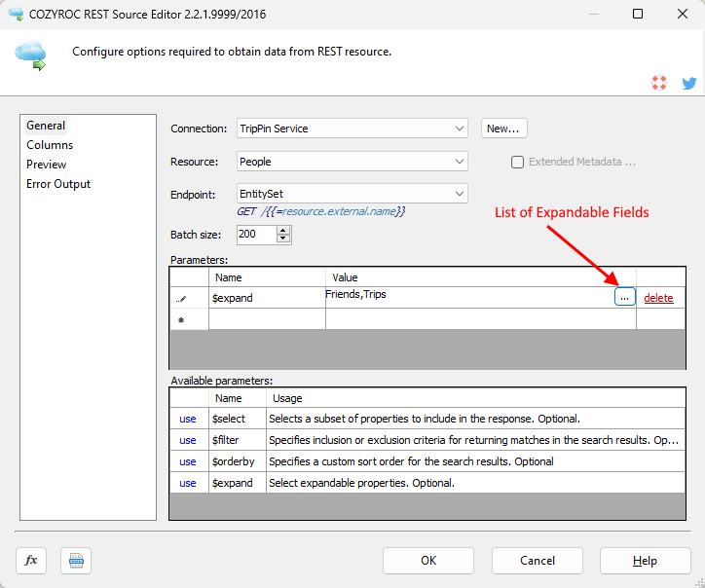
Task: Click the Friends,Trips value cell
Action: 469,298
